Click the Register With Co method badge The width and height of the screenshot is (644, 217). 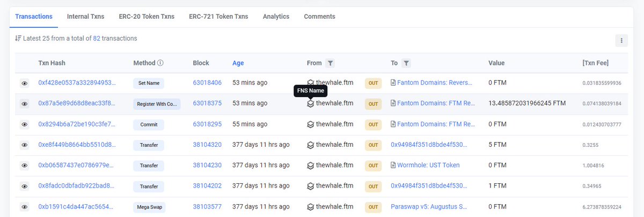pyautogui.click(x=157, y=104)
